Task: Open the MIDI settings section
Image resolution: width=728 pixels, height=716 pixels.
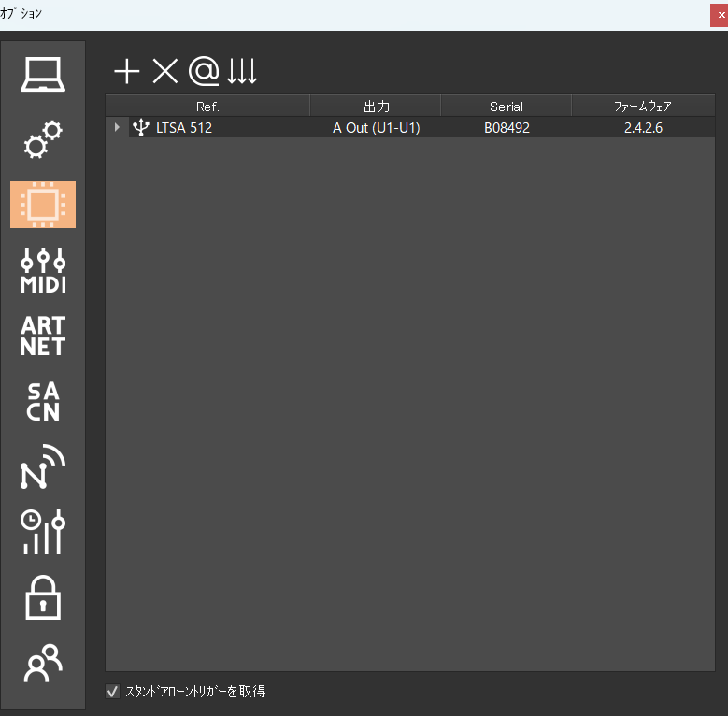Action: click(x=43, y=271)
